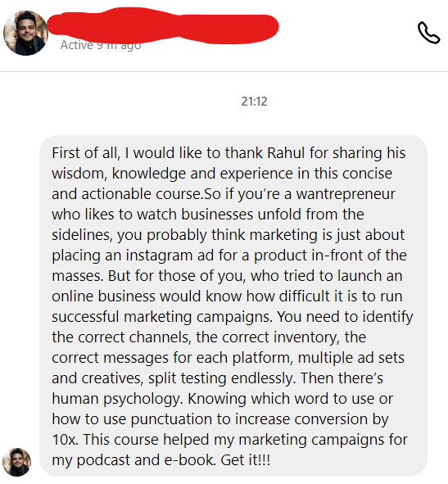This screenshot has height=484, width=448.
Task: Click "First of all" at the message start
Action: point(86,153)
